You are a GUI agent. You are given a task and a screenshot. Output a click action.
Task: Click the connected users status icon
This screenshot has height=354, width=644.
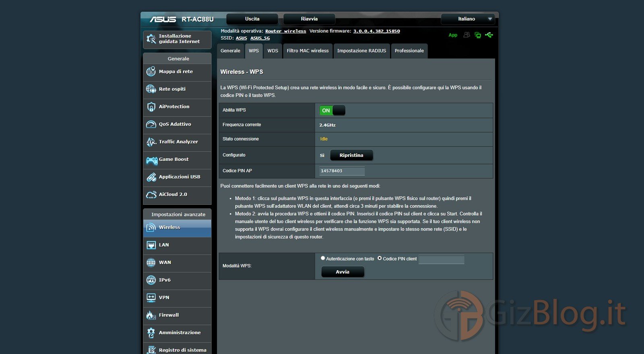coord(466,35)
